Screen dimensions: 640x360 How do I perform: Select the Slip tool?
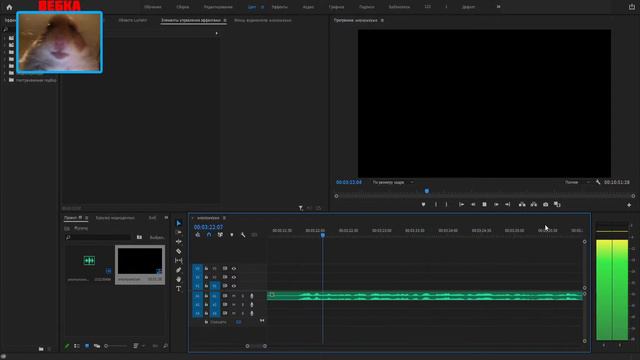coord(179,260)
